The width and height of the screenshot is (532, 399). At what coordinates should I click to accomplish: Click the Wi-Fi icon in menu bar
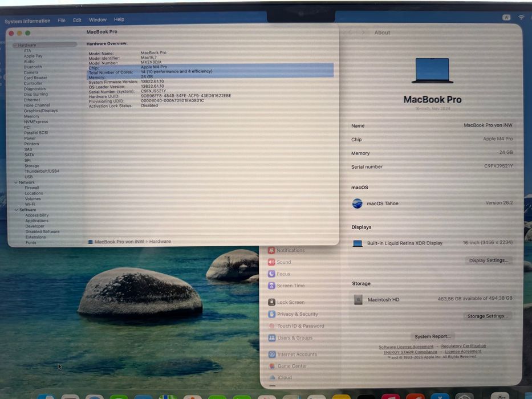(521, 17)
